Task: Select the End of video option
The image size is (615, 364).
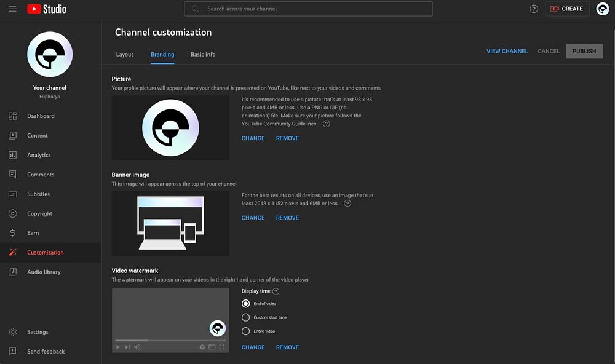Action: 246,304
